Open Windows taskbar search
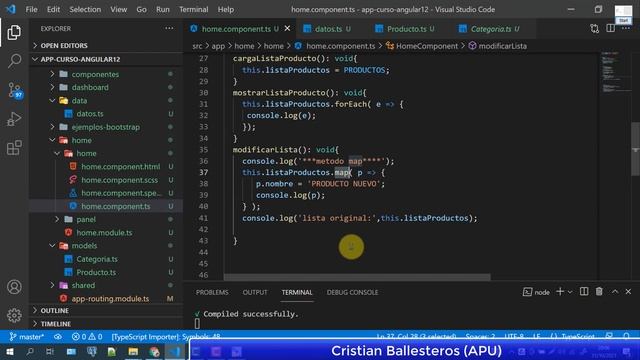 [30, 351]
